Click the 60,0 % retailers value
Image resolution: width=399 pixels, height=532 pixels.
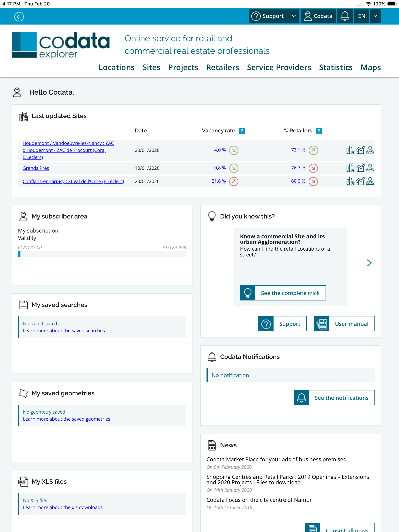click(x=298, y=181)
